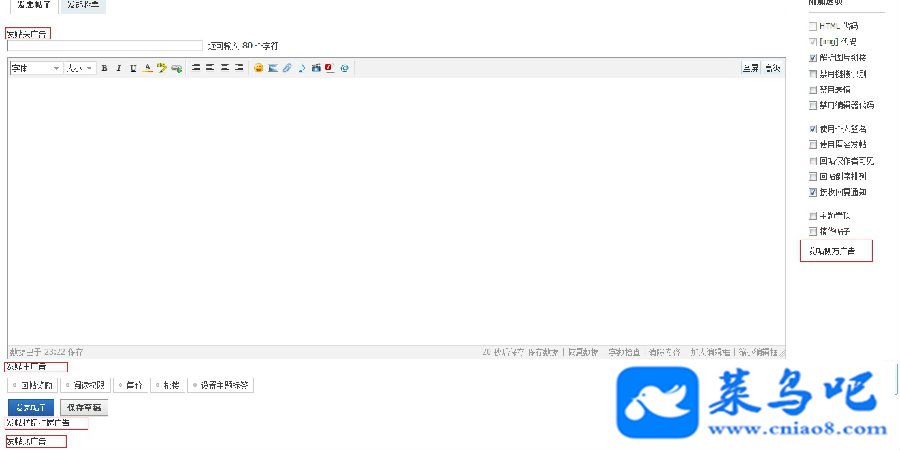
Task: Toggle the receive reply notification checkbox
Action: tap(812, 192)
